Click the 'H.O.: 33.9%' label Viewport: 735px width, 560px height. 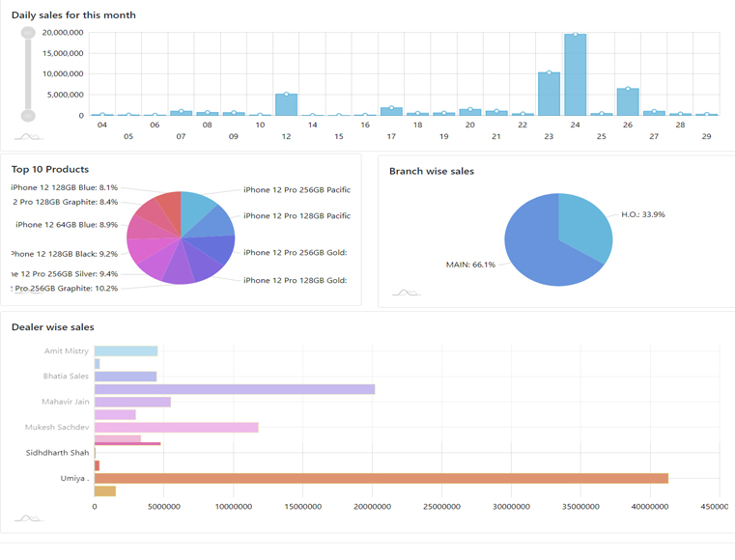pos(643,214)
